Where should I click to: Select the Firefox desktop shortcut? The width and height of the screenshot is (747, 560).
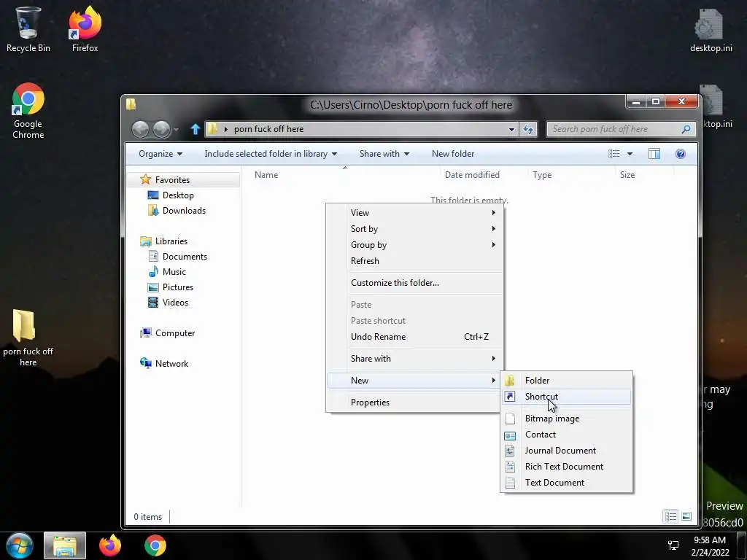[x=85, y=29]
